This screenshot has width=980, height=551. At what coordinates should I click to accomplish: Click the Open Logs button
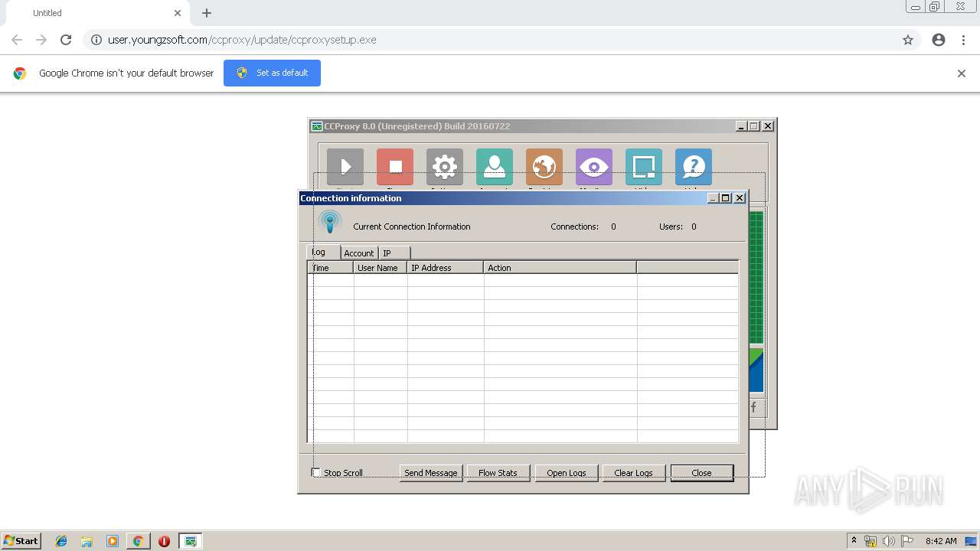pyautogui.click(x=567, y=473)
